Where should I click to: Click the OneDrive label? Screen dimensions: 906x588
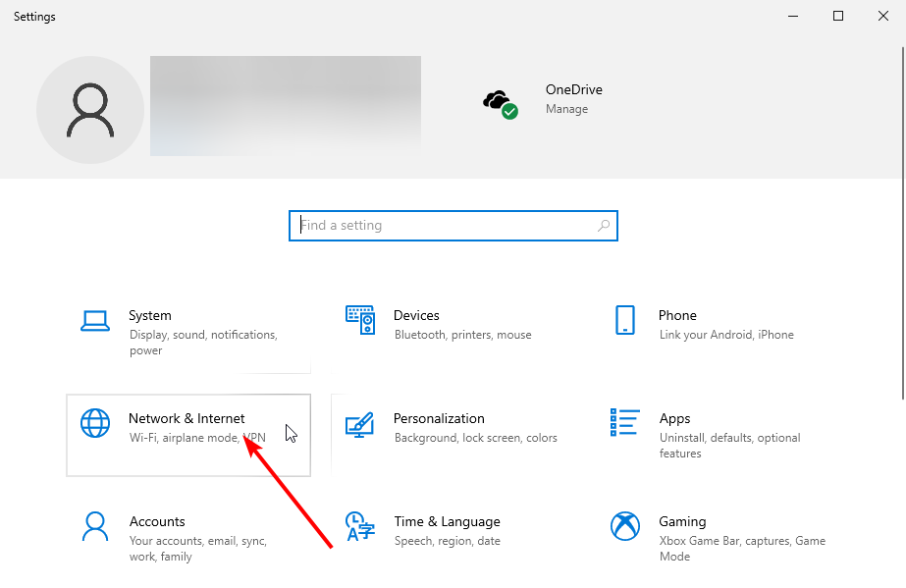click(574, 89)
